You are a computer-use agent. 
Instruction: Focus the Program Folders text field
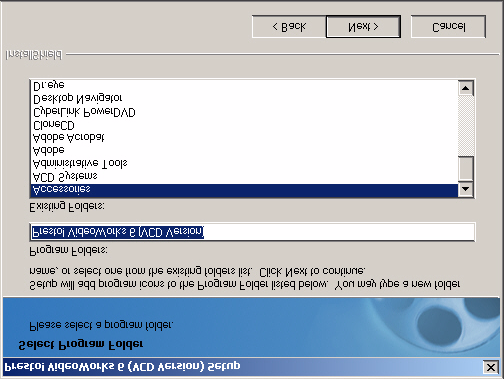(252, 232)
